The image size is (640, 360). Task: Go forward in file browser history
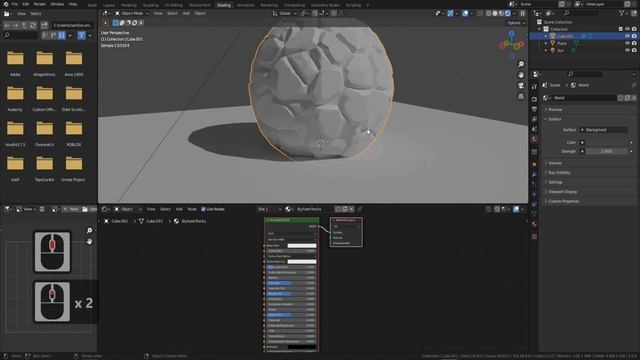[x=16, y=25]
